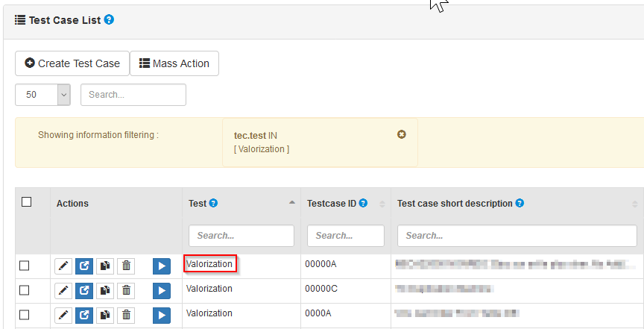Delete test case 00000C with the trash icon
This screenshot has width=644, height=329.
[126, 291]
